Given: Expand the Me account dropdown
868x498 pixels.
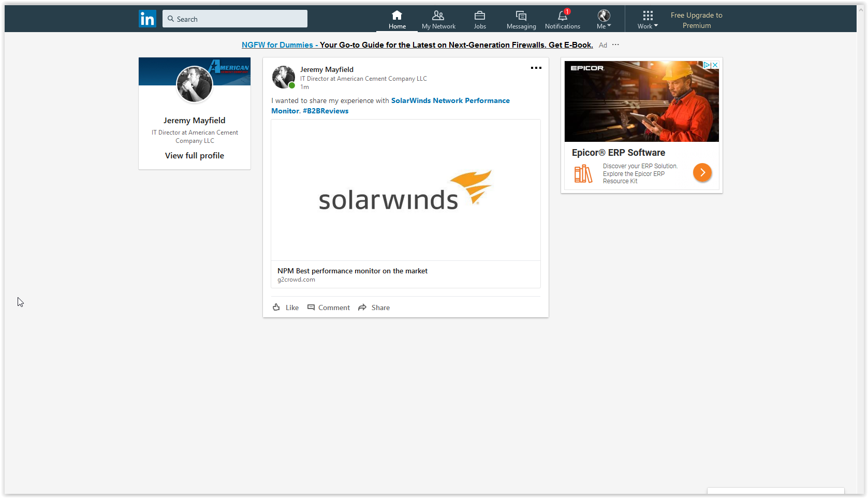Looking at the screenshot, I should pyautogui.click(x=604, y=20).
